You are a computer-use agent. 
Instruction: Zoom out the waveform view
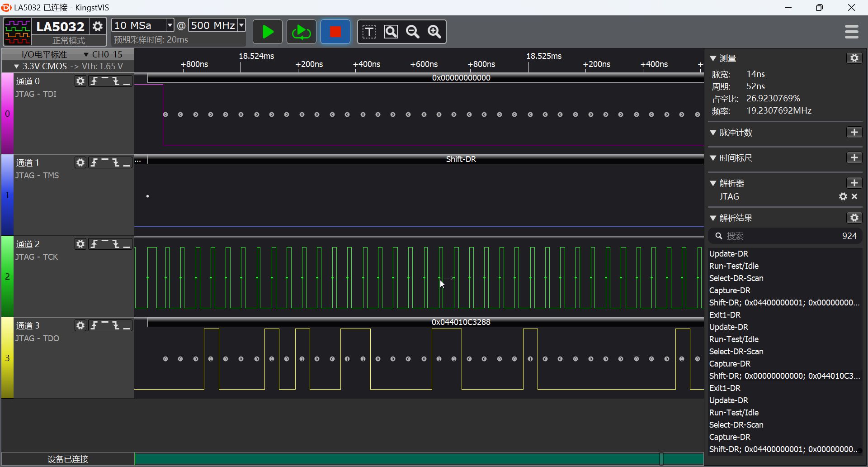click(413, 32)
